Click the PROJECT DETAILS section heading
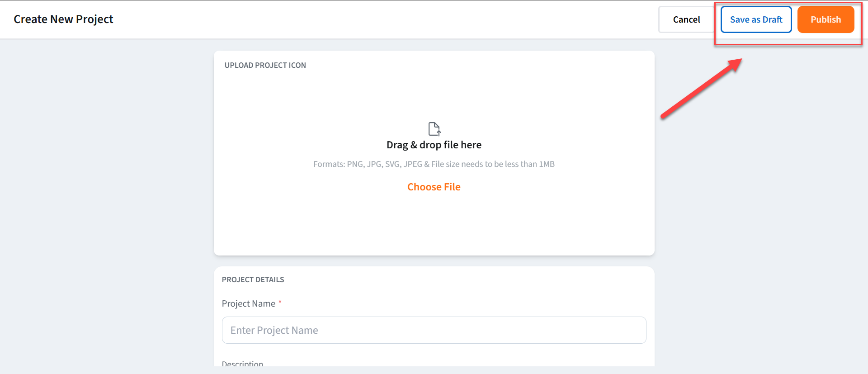The height and width of the screenshot is (374, 868). click(253, 279)
